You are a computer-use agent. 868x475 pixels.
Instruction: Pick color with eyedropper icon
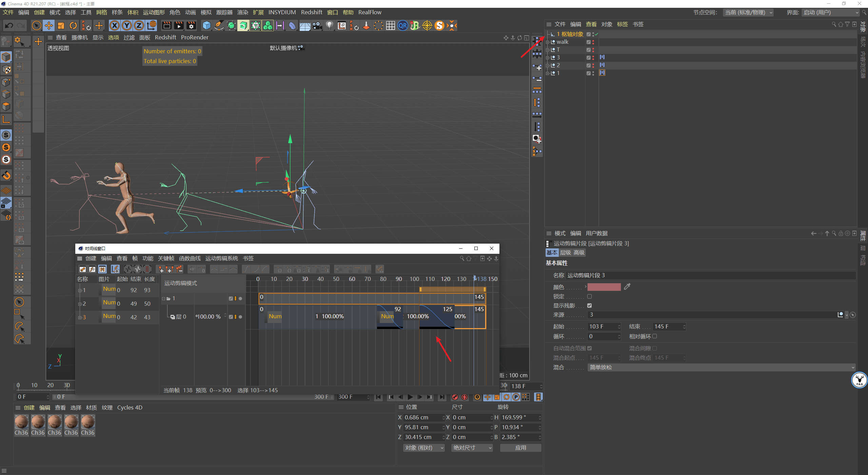pyautogui.click(x=627, y=287)
